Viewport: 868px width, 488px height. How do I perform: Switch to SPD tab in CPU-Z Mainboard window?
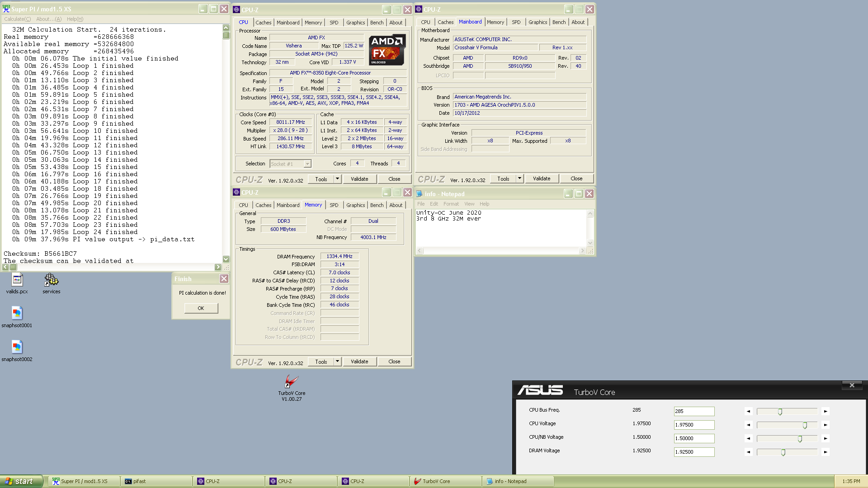pos(516,22)
